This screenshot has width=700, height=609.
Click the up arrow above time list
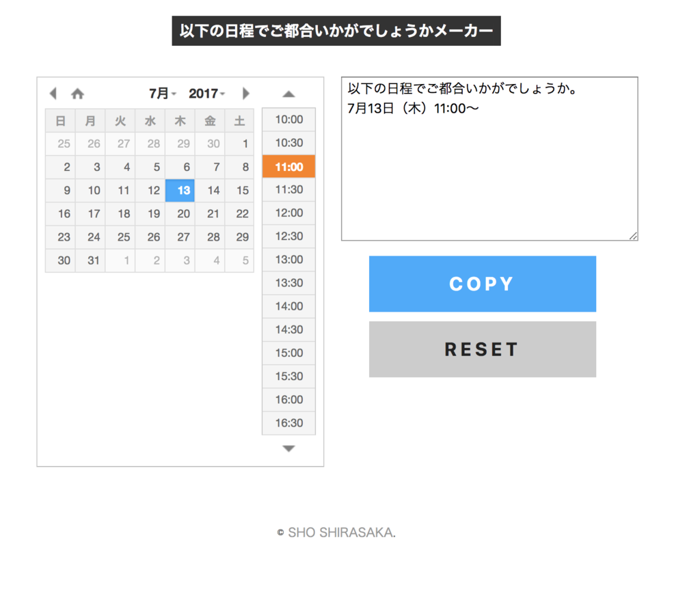(289, 94)
